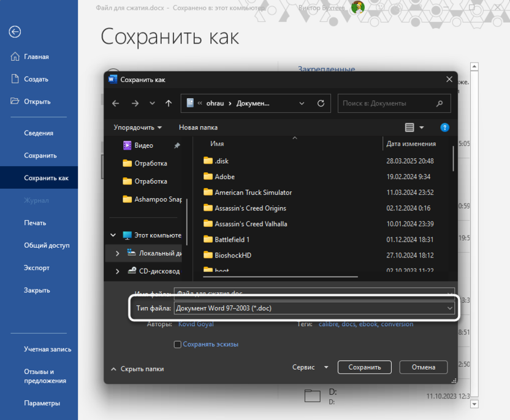Viewport: 510px width, 420px height.
Task: Open the Сервис dropdown
Action: tap(310, 367)
